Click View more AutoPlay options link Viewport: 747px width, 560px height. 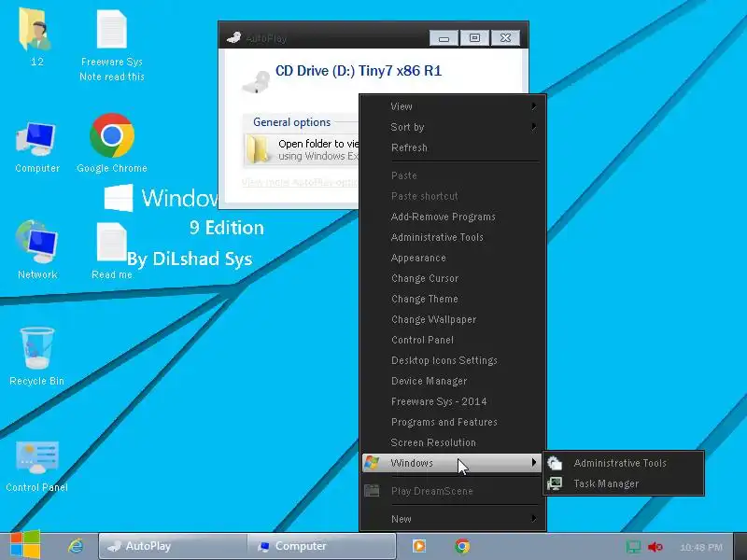300,182
